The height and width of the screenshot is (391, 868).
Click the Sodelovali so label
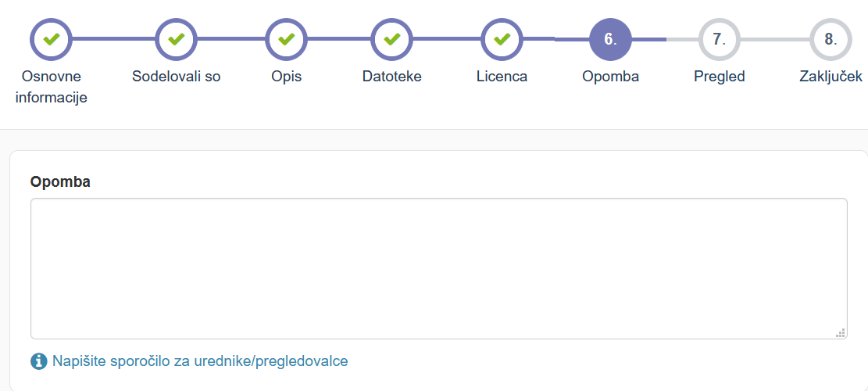[x=176, y=77]
